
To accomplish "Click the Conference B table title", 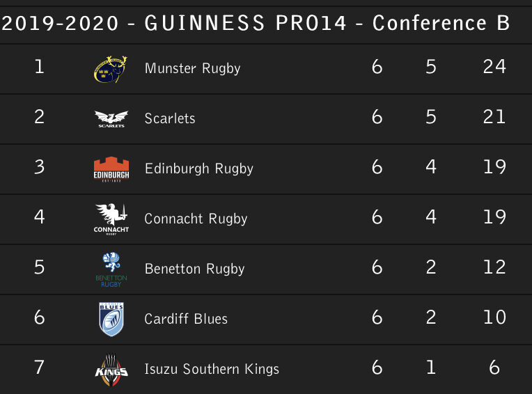I will [x=256, y=23].
